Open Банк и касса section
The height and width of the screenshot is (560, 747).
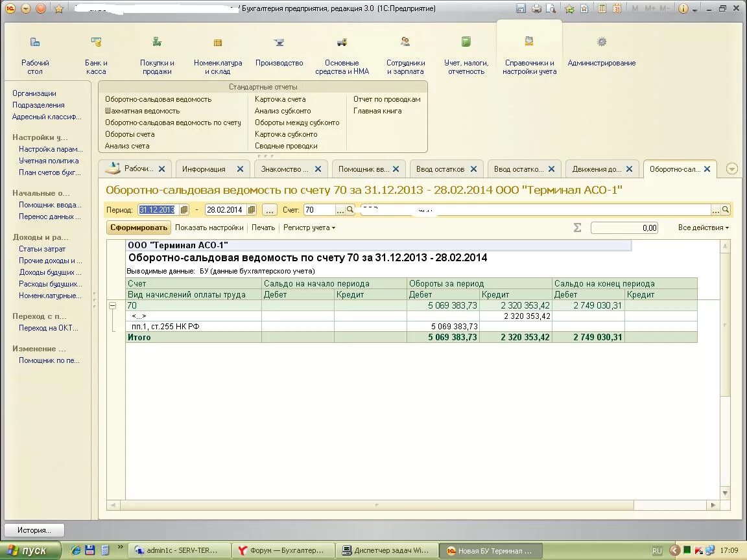click(96, 56)
